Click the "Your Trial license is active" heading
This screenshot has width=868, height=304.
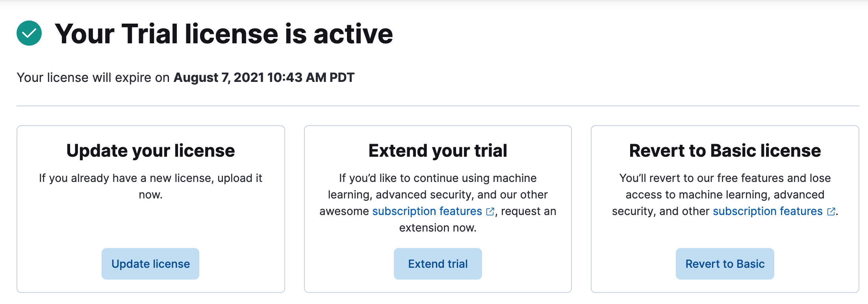224,34
